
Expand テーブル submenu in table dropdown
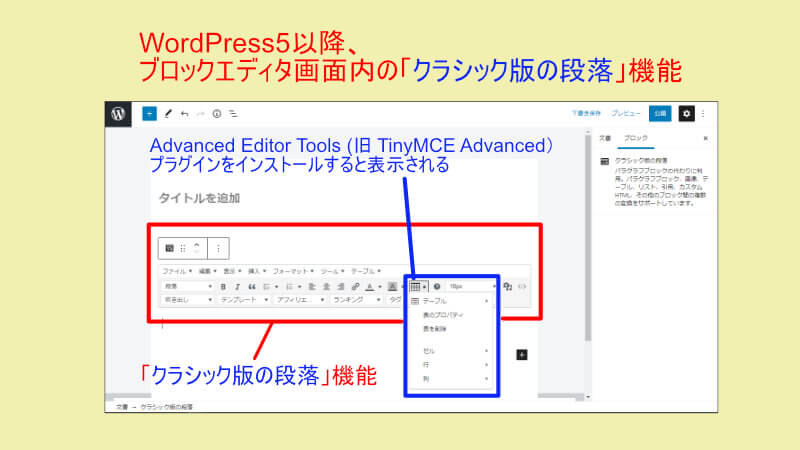coord(450,301)
